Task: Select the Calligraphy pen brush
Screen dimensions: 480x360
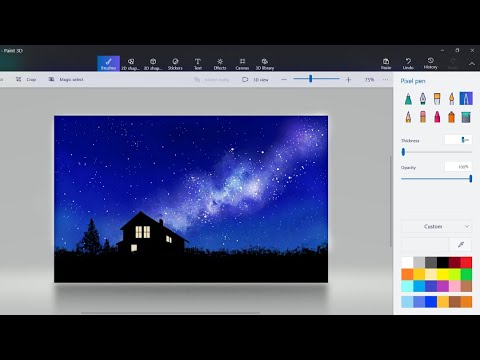Action: pos(423,99)
